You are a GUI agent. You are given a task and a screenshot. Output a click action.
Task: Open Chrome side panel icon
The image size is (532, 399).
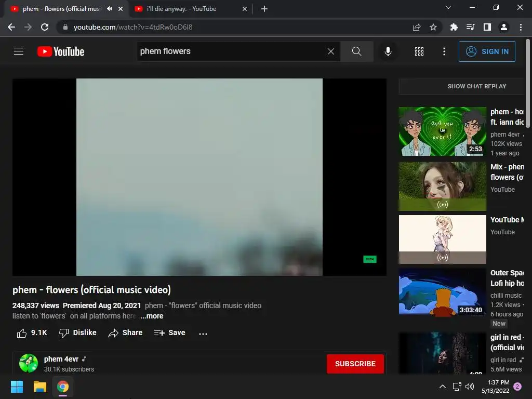tap(487, 27)
